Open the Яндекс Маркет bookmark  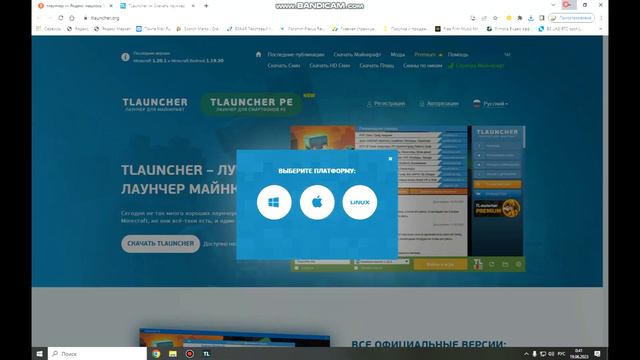(x=112, y=29)
